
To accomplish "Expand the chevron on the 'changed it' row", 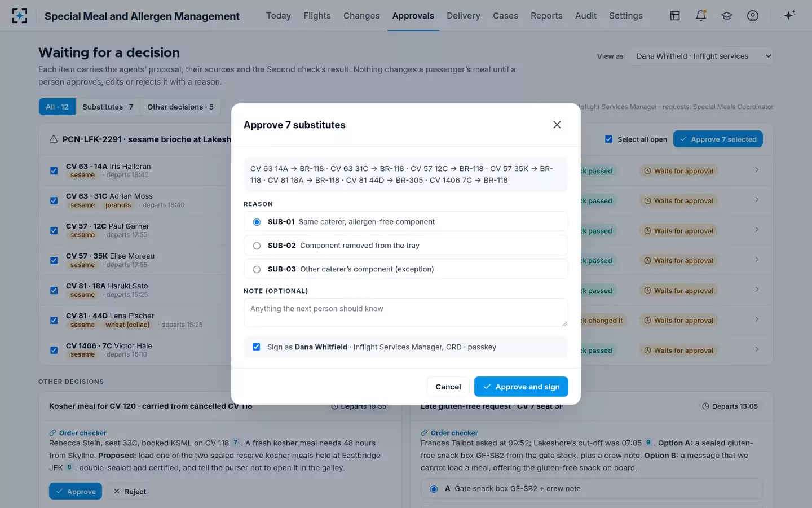I will [757, 319].
